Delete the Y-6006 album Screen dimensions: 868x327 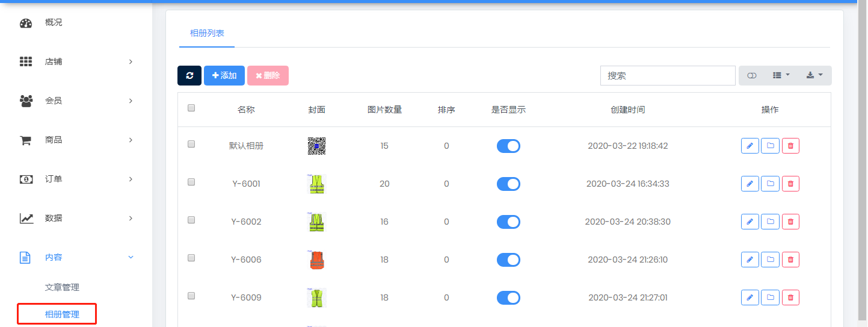(790, 260)
